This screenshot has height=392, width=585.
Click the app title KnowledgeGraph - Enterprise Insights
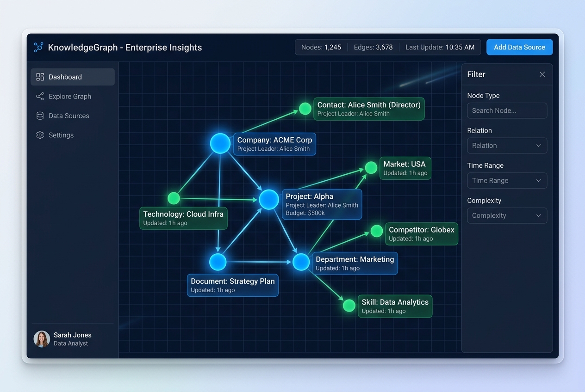(x=125, y=47)
